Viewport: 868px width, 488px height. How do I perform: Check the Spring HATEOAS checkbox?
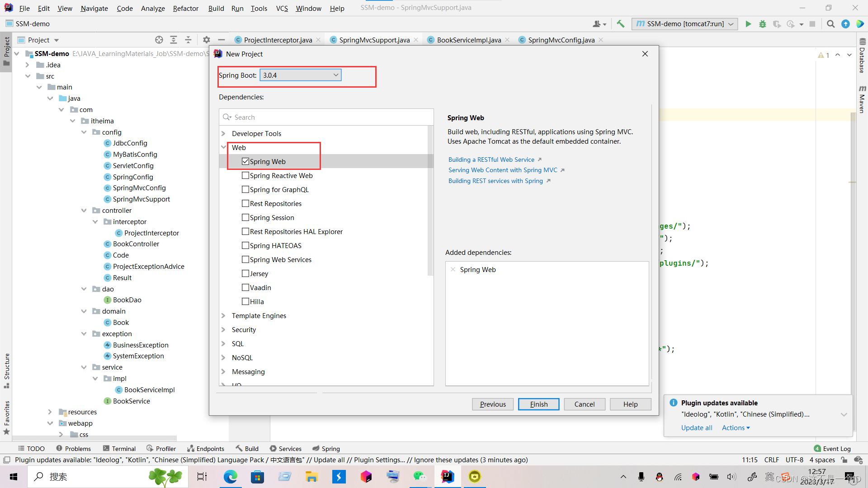[x=245, y=245]
